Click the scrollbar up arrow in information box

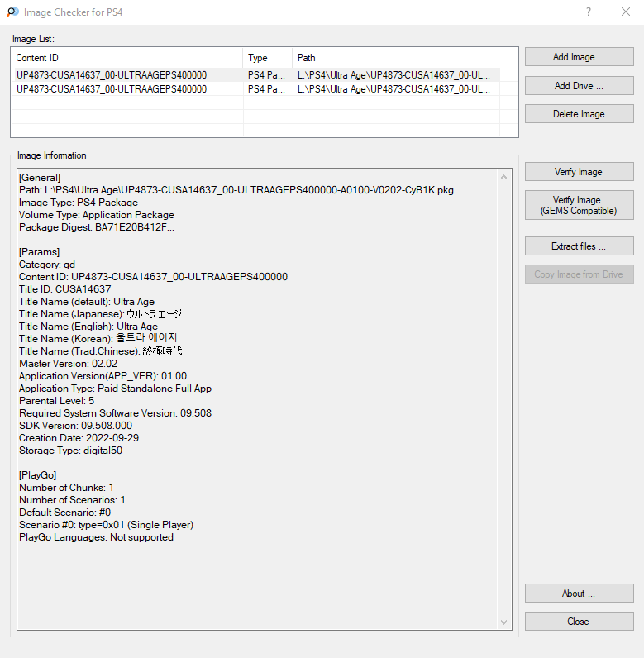(503, 177)
